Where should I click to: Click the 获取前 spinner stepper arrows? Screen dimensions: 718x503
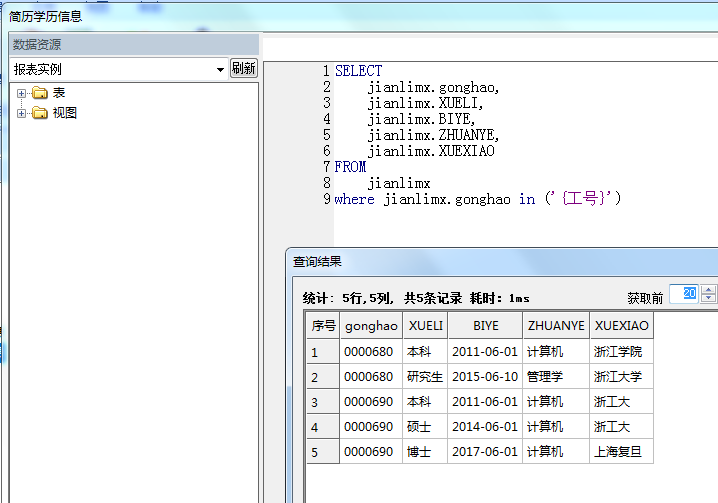tap(709, 293)
